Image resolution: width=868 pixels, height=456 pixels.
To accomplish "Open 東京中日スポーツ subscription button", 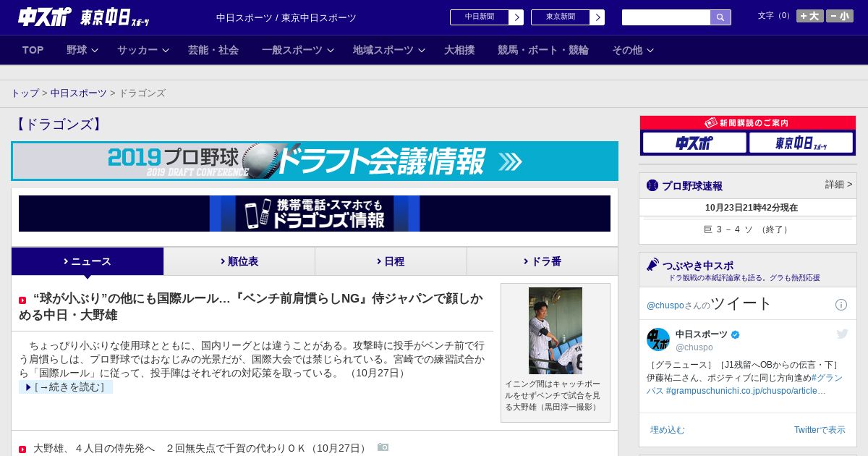I will 801,143.
